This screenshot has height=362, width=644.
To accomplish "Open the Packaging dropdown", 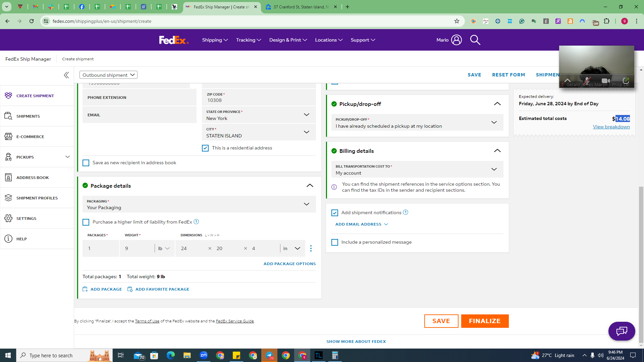I will (x=199, y=204).
